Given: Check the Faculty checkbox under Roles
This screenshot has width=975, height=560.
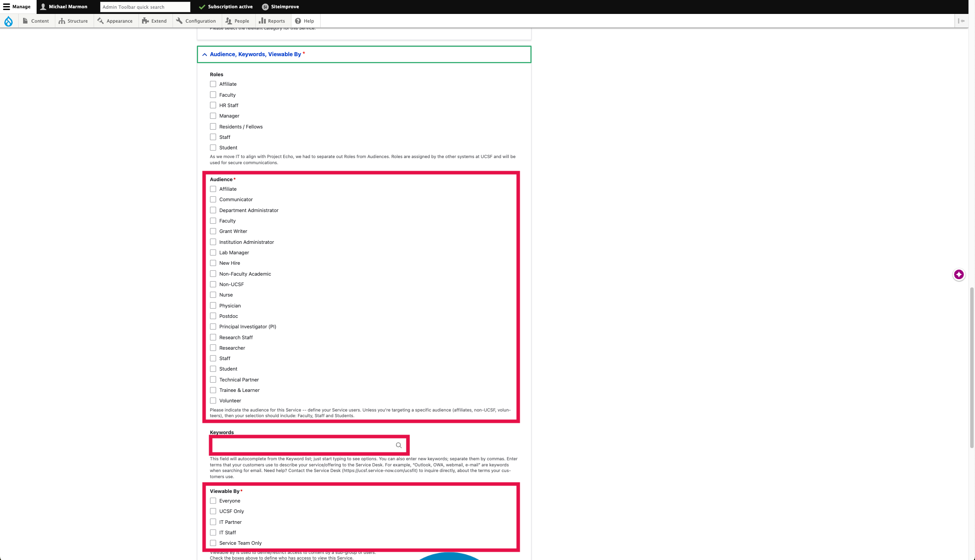Looking at the screenshot, I should tap(213, 94).
